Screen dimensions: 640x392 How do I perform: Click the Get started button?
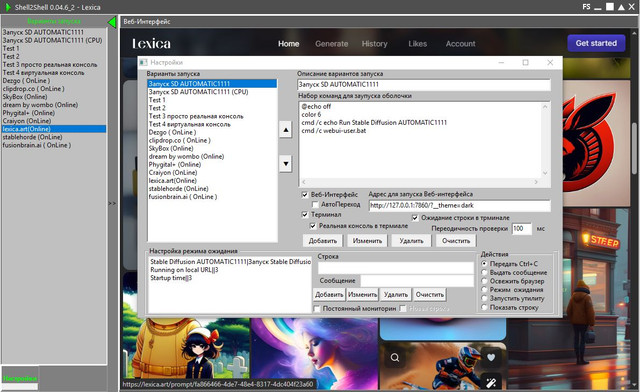tap(596, 43)
